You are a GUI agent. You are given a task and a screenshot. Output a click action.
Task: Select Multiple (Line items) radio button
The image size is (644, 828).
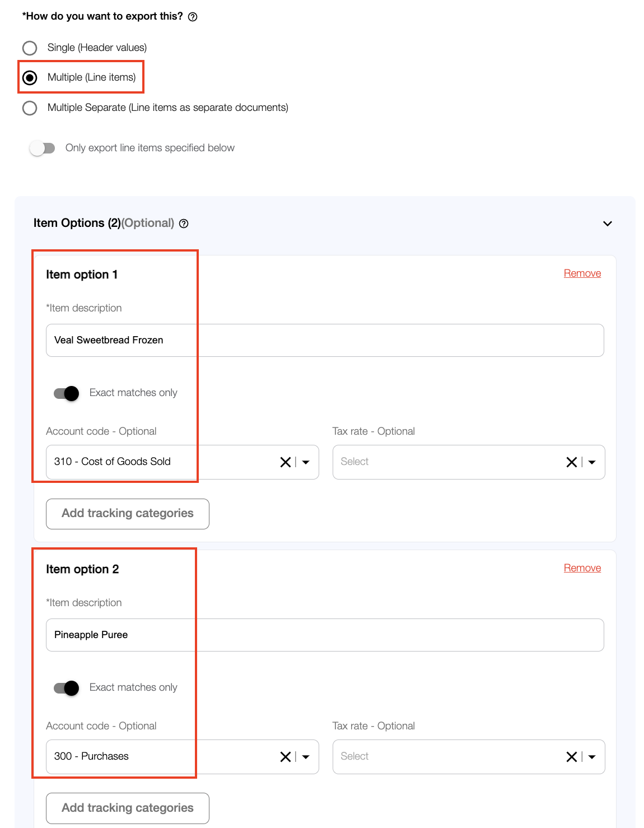tap(30, 77)
